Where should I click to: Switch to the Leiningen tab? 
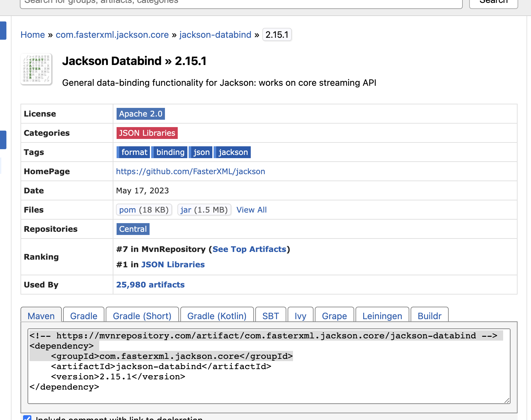point(382,315)
